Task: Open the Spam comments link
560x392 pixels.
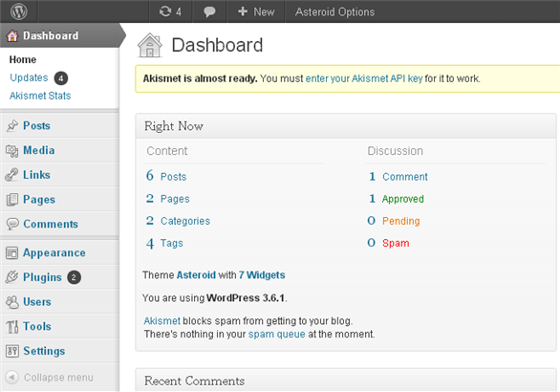Action: coord(396,243)
